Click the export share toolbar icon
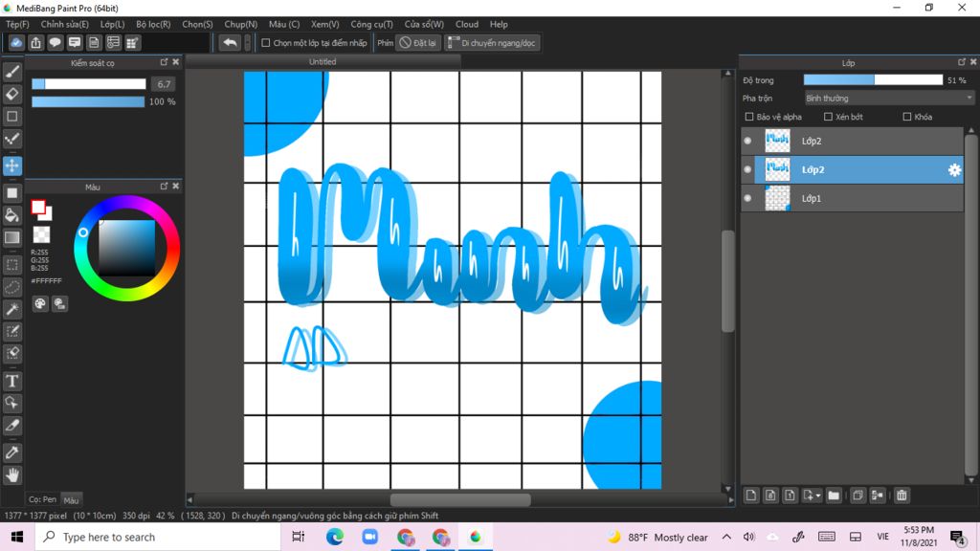 (35, 42)
